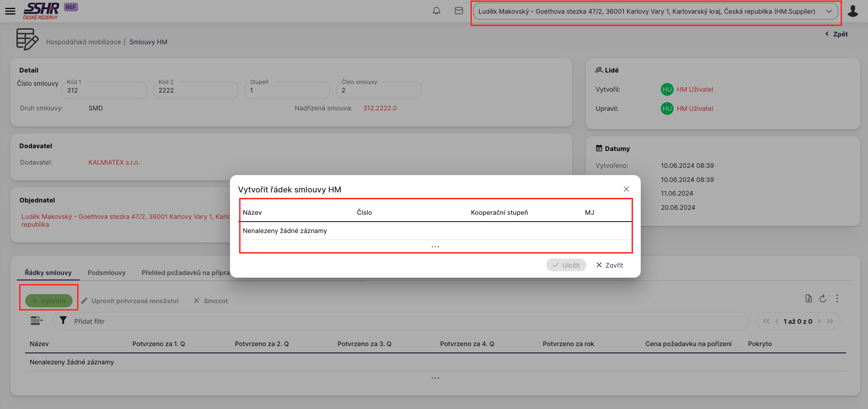Open the messages envelope icon
This screenshot has height=409, width=868.
(x=459, y=11)
